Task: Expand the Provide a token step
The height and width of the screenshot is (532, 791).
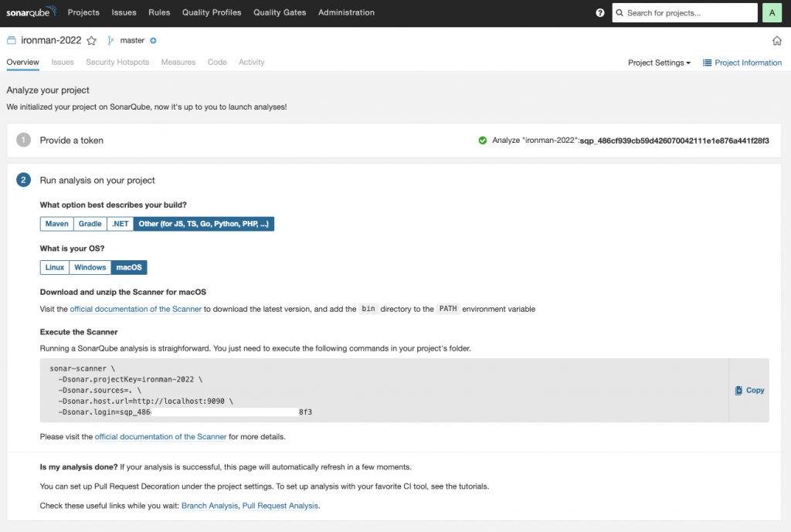Action: 72,141
